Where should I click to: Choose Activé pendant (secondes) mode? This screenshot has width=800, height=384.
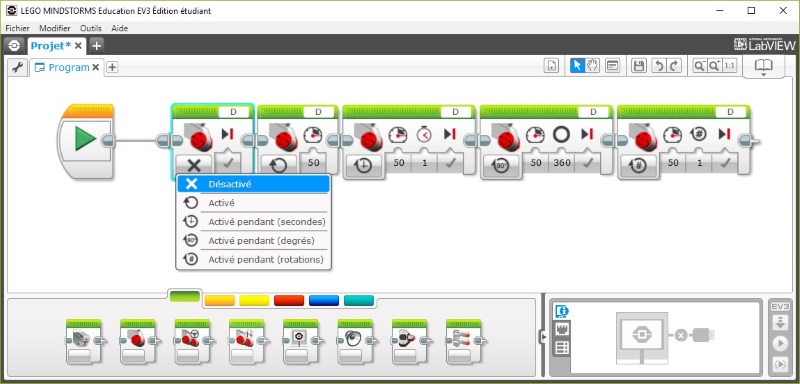coord(253,222)
